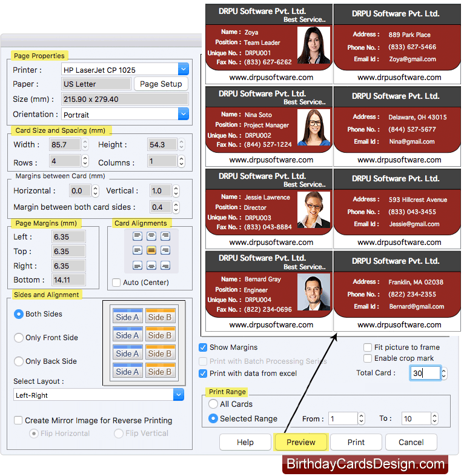Select All Cards print range
This screenshot has width=464, height=476.
(213, 404)
